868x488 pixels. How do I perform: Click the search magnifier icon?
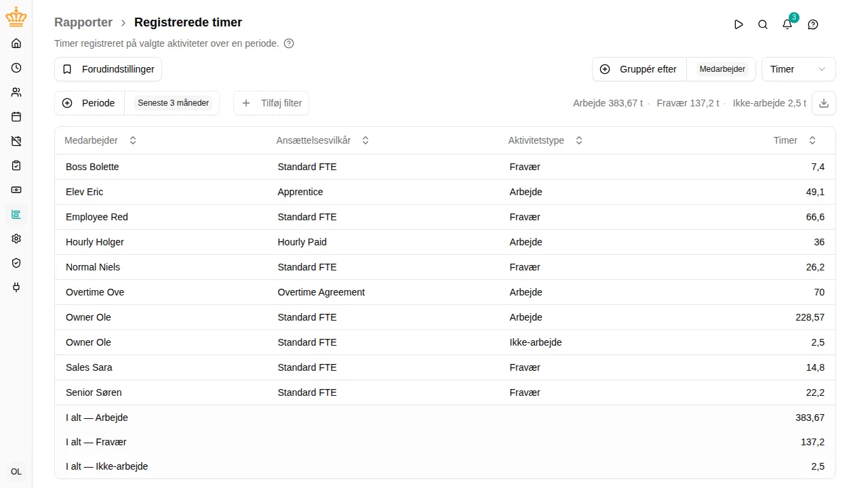(763, 24)
